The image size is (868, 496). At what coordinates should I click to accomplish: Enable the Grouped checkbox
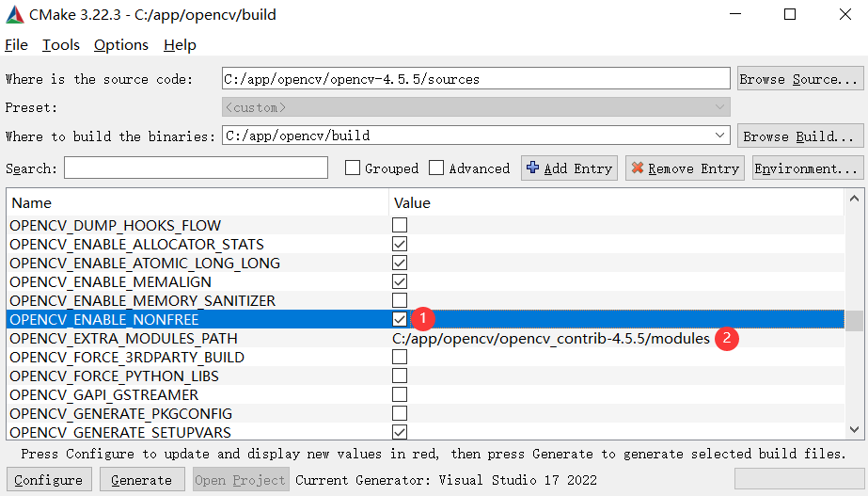353,168
